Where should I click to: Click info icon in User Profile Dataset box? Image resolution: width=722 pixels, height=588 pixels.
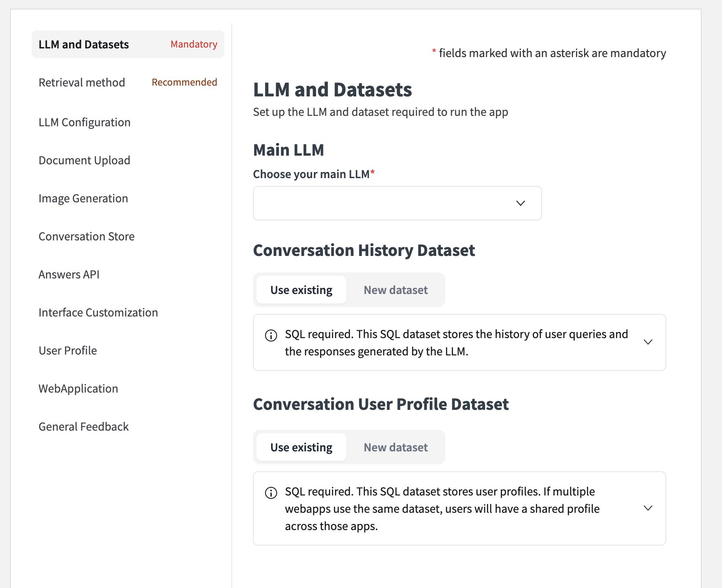click(x=271, y=493)
